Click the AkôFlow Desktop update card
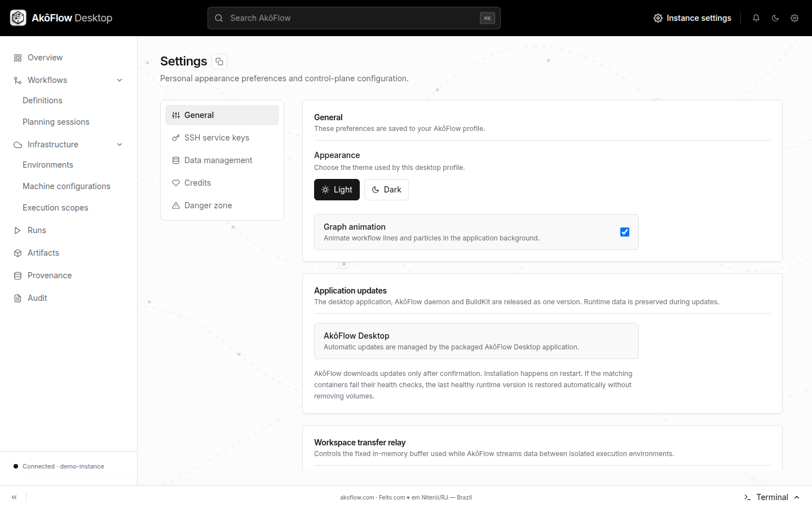The width and height of the screenshot is (812, 508). pyautogui.click(x=476, y=341)
